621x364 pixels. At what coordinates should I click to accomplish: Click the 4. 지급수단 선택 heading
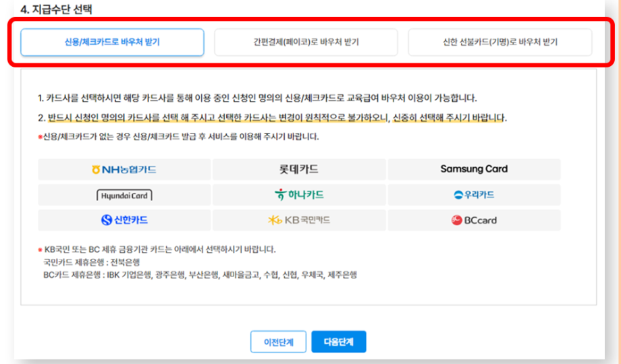[56, 9]
